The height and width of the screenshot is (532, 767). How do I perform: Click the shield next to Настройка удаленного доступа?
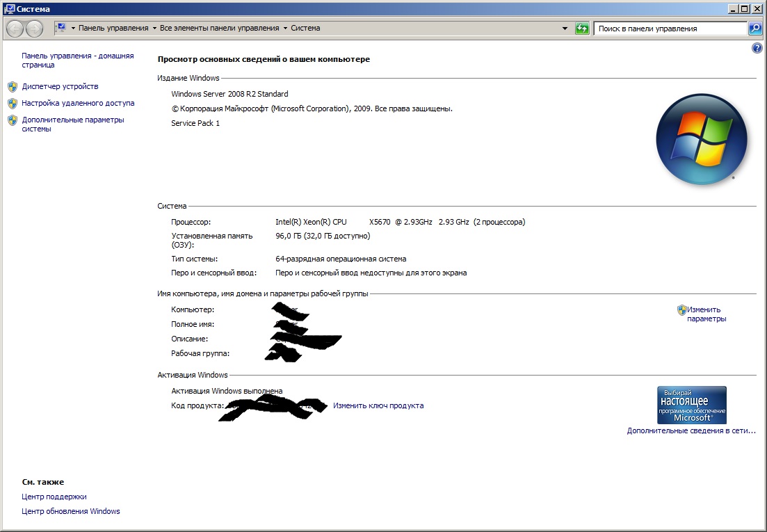coord(13,104)
